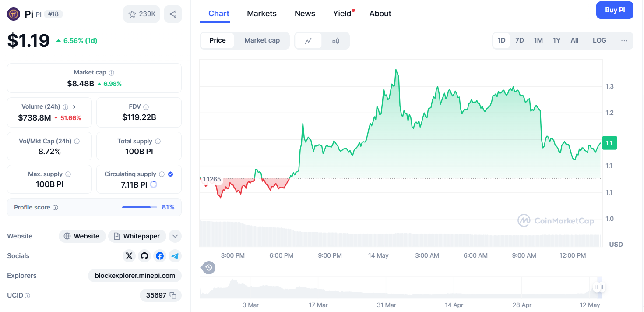The height and width of the screenshot is (312, 644).
Task: Open the Yield tab
Action: 342,14
